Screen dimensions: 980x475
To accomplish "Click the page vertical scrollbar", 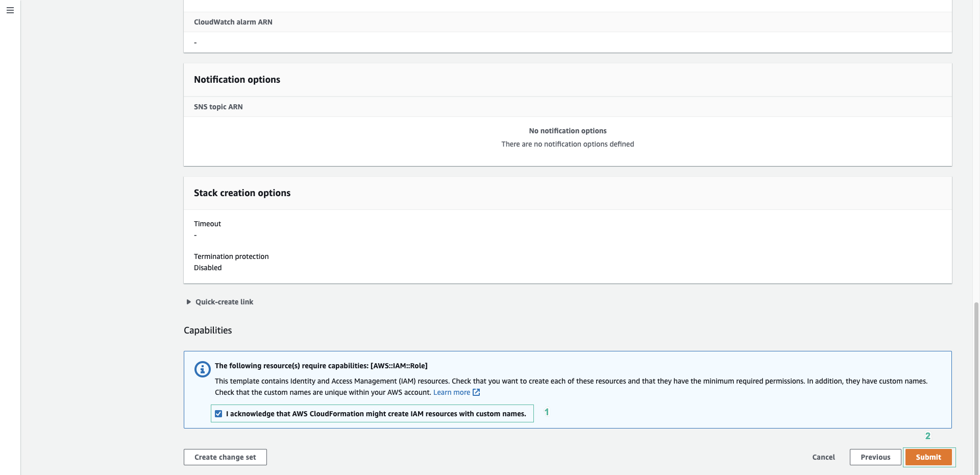I will (976, 388).
